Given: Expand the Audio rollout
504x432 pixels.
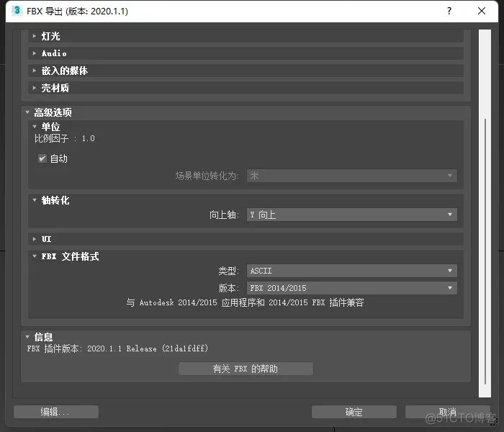Looking at the screenshot, I should [246, 53].
